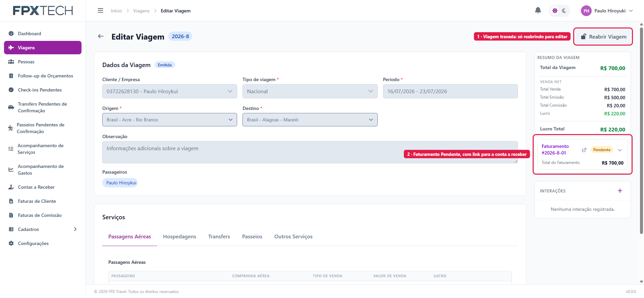The height and width of the screenshot is (298, 644).
Task: Click the hamburger menu icon
Action: (100, 11)
